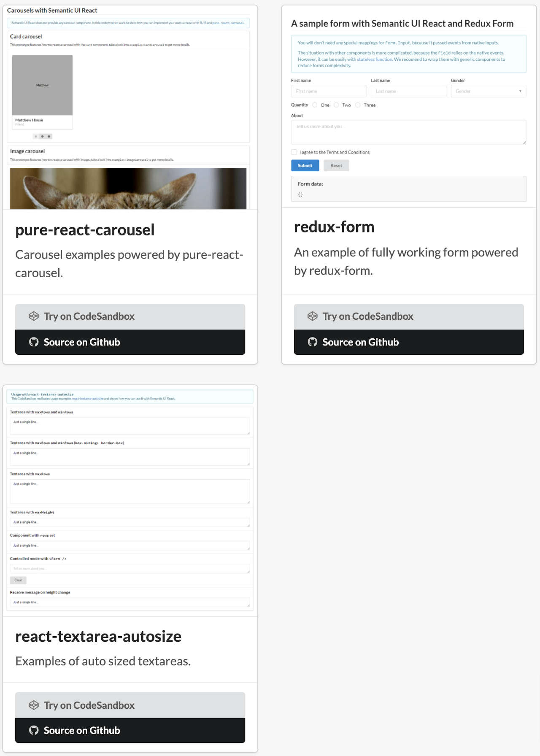Open react-textarea-autosize Source on Github
The height and width of the screenshot is (756, 540).
[x=130, y=730]
